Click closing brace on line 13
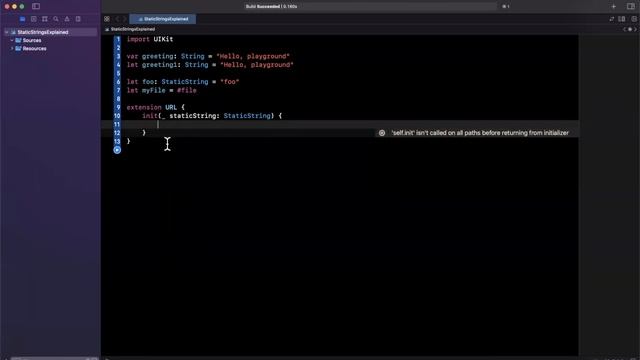This screenshot has height=360, width=640. [129, 141]
